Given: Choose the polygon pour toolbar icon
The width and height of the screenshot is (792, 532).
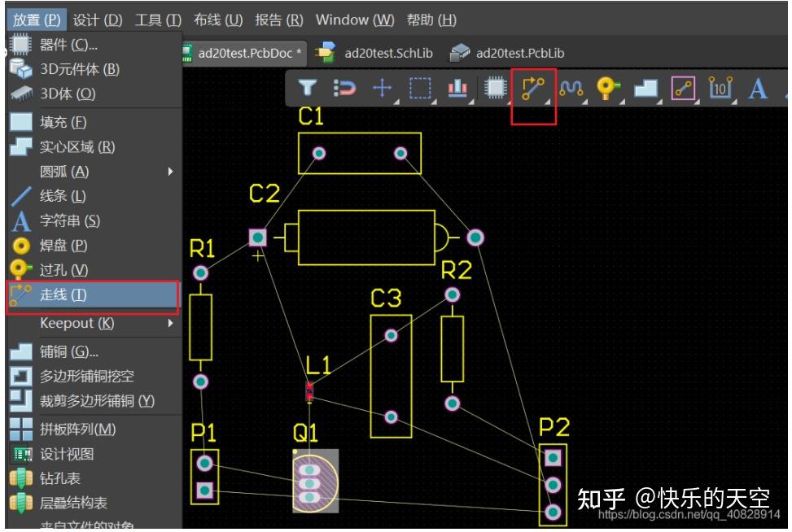Looking at the screenshot, I should point(648,88).
